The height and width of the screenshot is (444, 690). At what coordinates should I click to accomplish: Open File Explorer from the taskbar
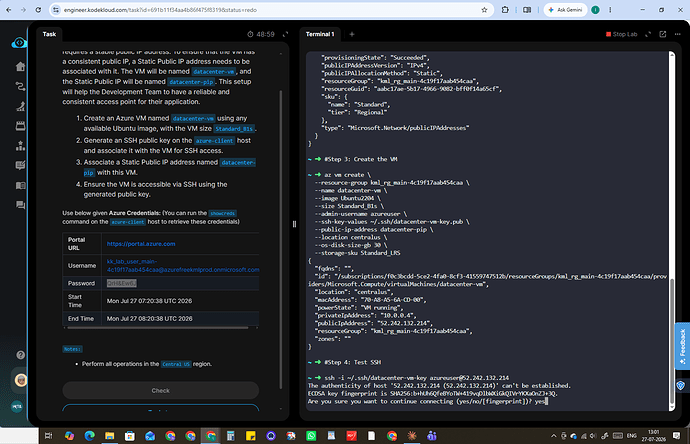click(110, 436)
